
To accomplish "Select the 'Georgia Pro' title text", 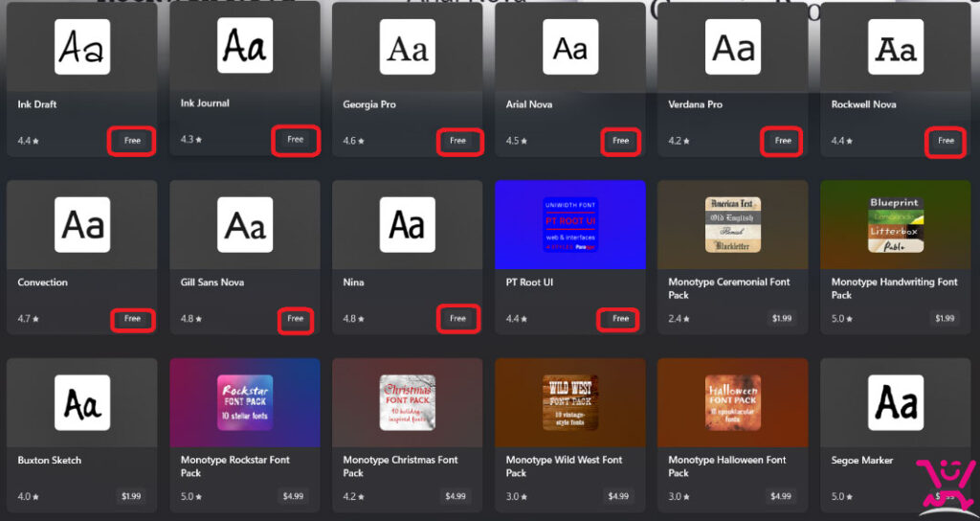I will (x=369, y=104).
